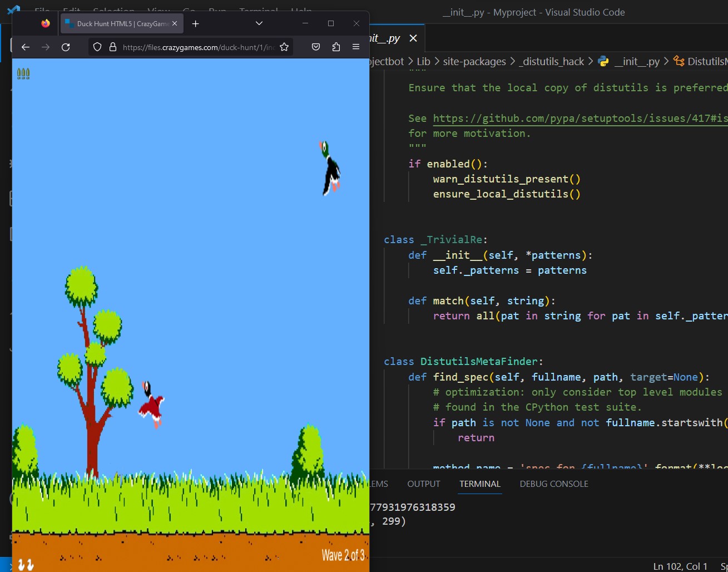Click the if enabled(): line
The image size is (728, 572).
[x=448, y=164]
